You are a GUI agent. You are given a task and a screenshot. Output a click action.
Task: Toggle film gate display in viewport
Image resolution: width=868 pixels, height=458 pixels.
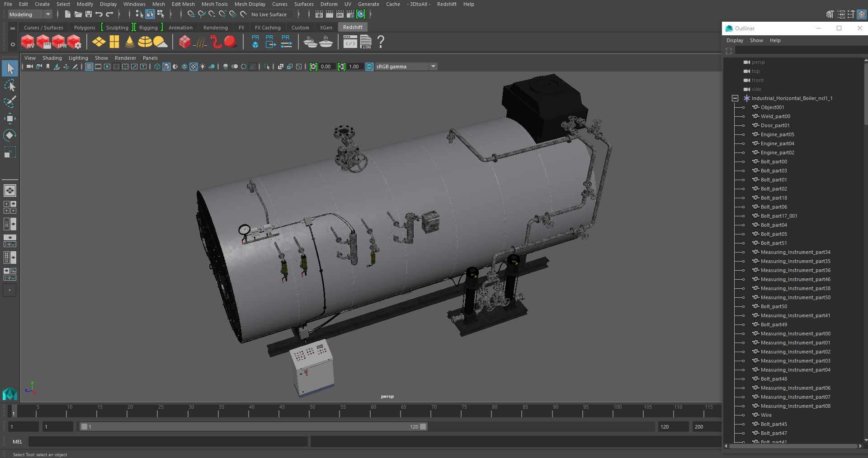(x=98, y=67)
